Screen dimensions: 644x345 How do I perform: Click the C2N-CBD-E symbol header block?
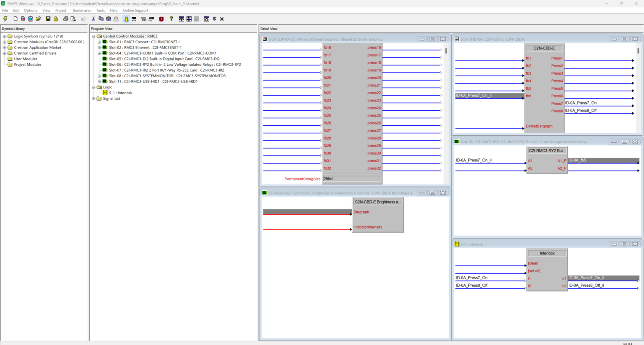pos(544,48)
